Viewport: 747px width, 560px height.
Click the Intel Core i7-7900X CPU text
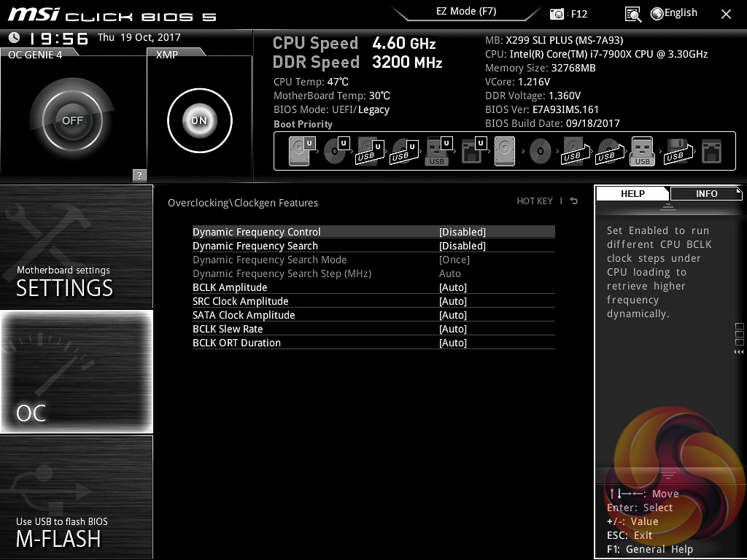point(597,54)
